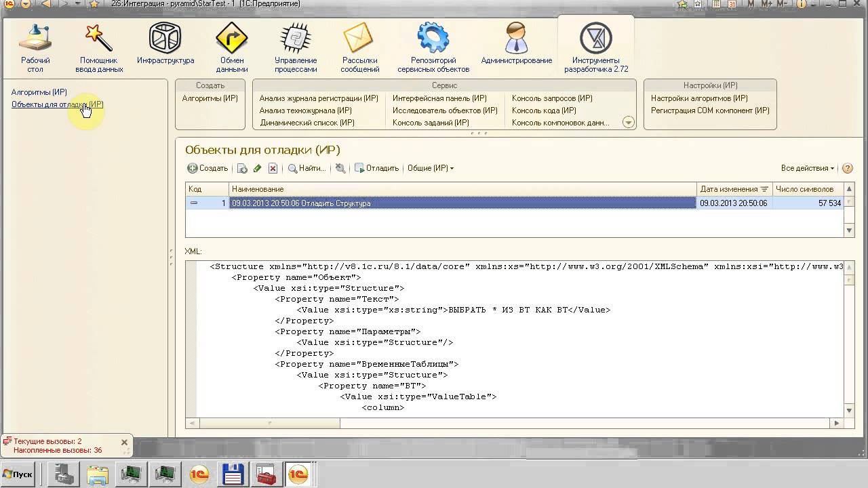The height and width of the screenshot is (488, 868).
Task: Open Рассылки сообщений section
Action: [x=360, y=48]
